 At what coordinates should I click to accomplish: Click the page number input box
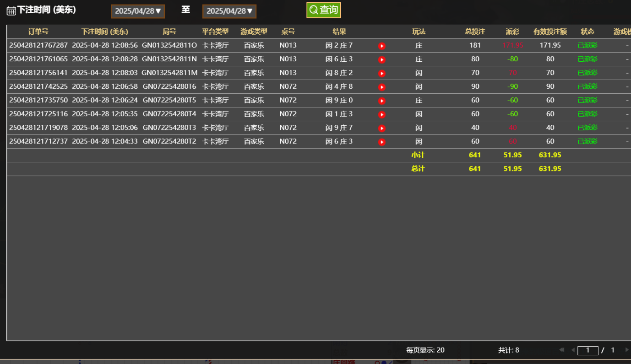coord(587,350)
